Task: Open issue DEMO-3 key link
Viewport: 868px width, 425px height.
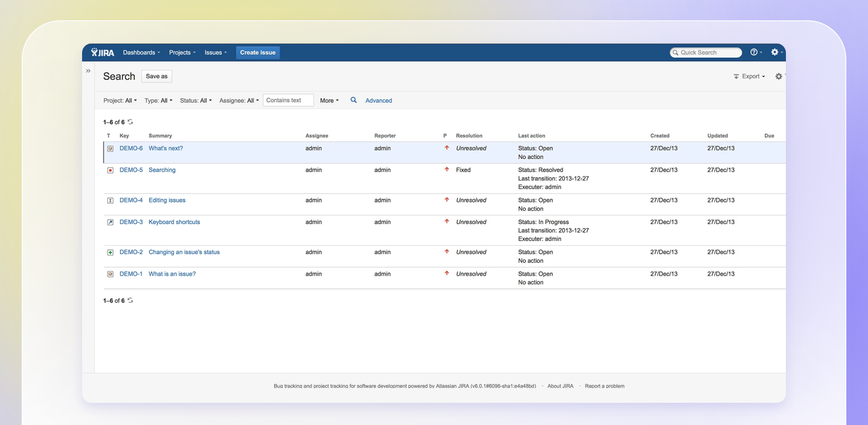Action: click(131, 222)
